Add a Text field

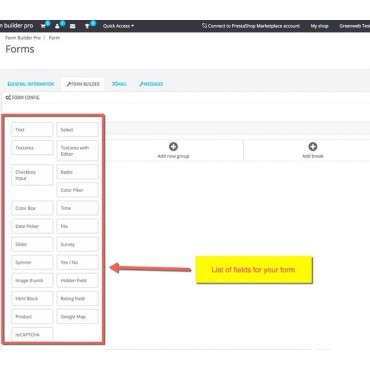pyautogui.click(x=32, y=130)
